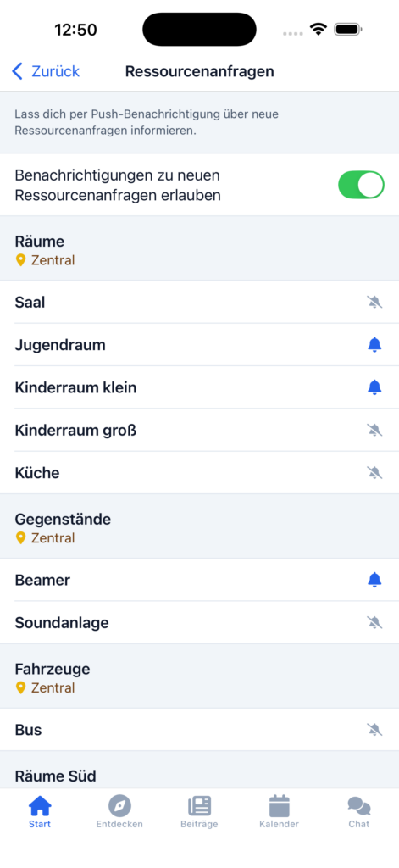The height and width of the screenshot is (868, 399).
Task: Go back via Zurück button
Action: coord(46,71)
